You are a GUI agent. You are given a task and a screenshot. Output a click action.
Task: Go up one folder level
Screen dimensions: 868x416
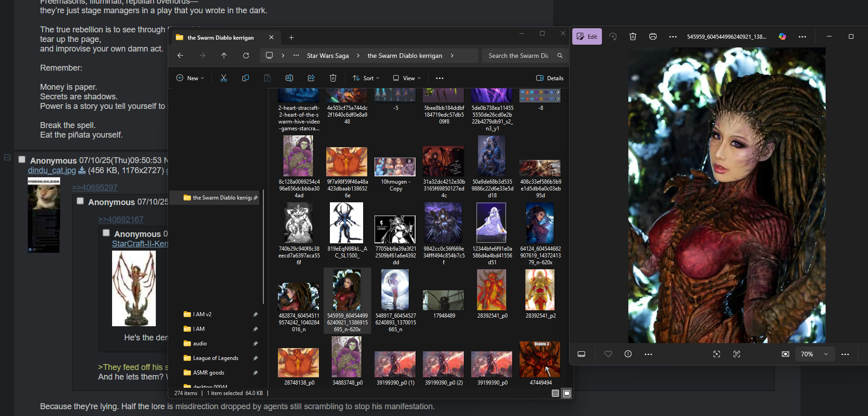point(224,56)
